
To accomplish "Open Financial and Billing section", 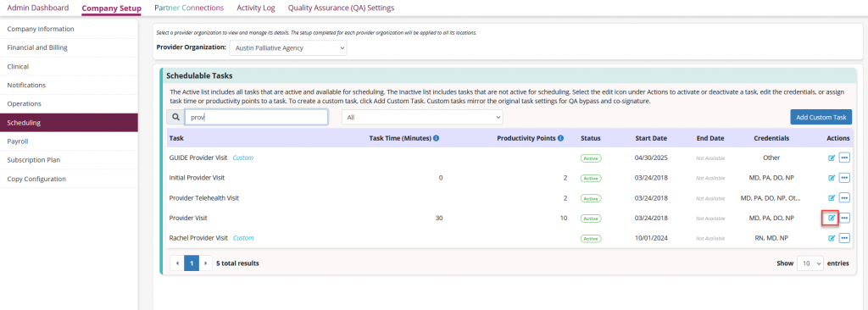I will [x=69, y=47].
